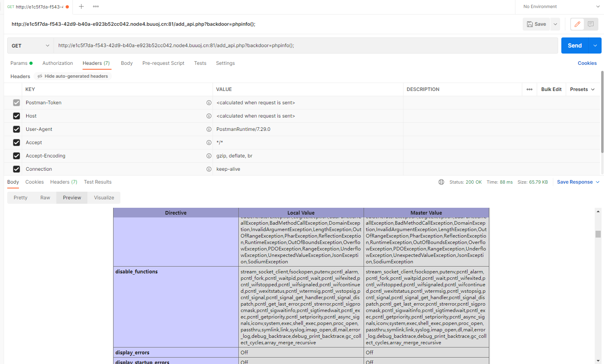Uncheck the Host header checkbox
Image resolution: width=604 pixels, height=364 pixels.
click(x=17, y=116)
